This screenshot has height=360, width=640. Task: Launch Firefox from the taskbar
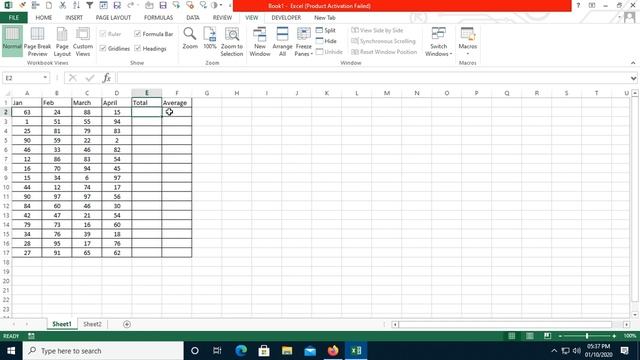(x=333, y=351)
